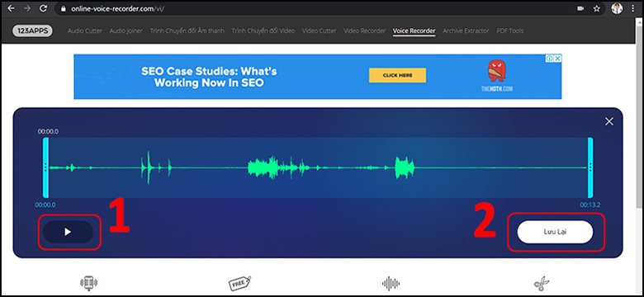The image size is (644, 297).
Task: Open Trình Chuyển đổi Âm thanh
Action: 187,31
